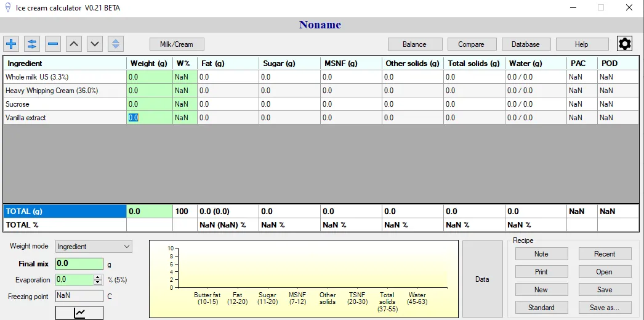Click the Fat (g) column header
The height and width of the screenshot is (320, 644).
[x=228, y=64]
